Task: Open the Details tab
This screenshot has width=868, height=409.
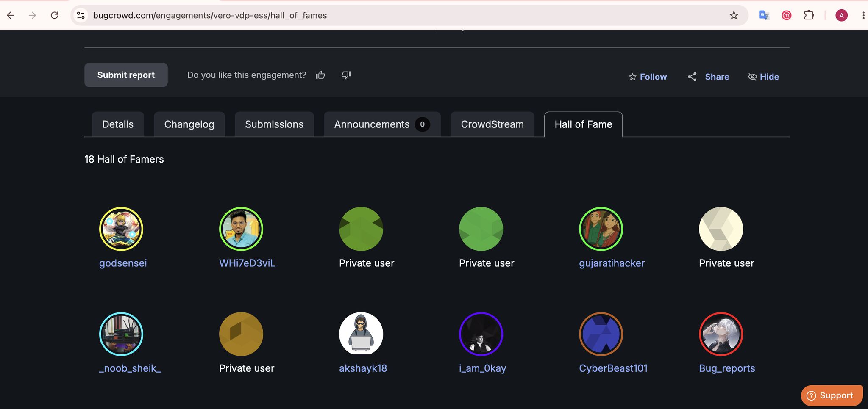Action: [x=118, y=124]
